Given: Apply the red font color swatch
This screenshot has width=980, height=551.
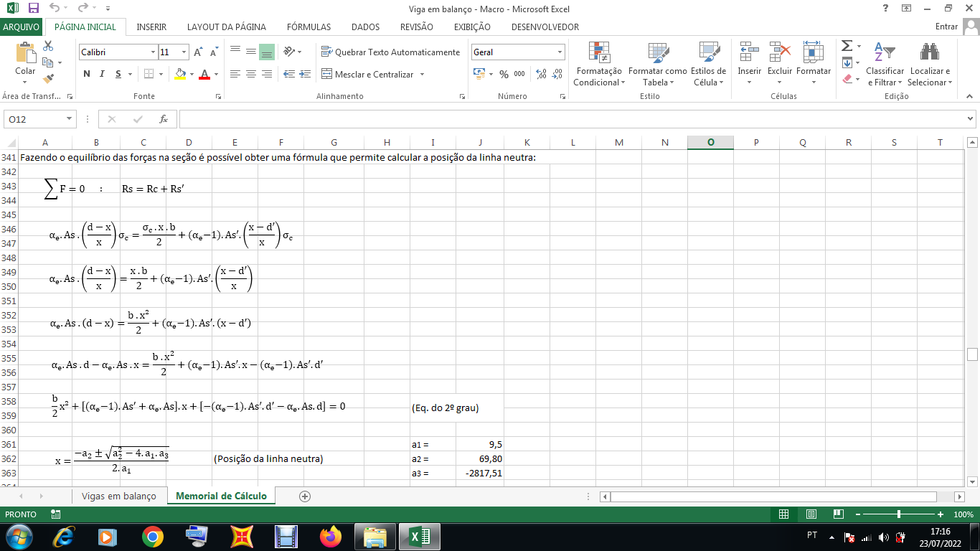Looking at the screenshot, I should click(205, 74).
